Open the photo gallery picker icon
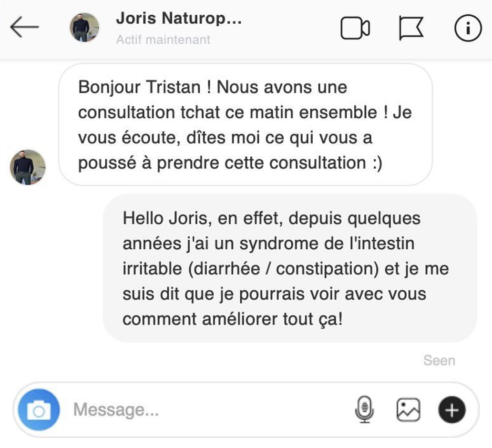 [x=408, y=410]
